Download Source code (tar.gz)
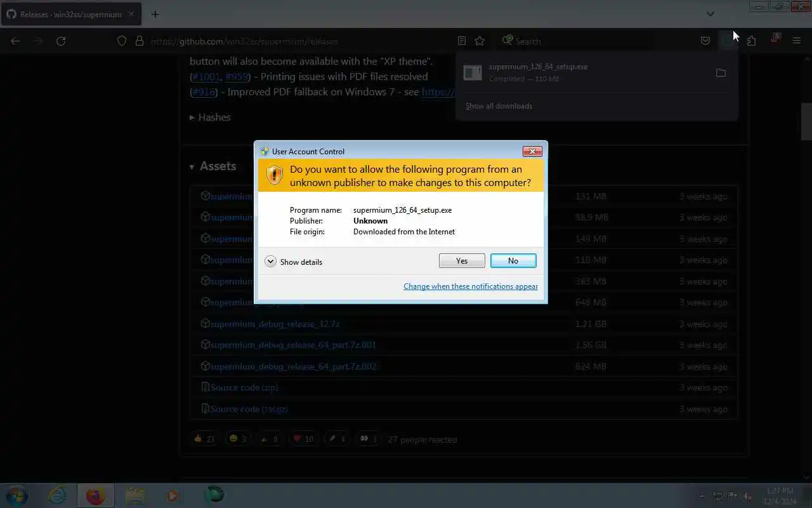This screenshot has width=812, height=508. click(x=249, y=410)
